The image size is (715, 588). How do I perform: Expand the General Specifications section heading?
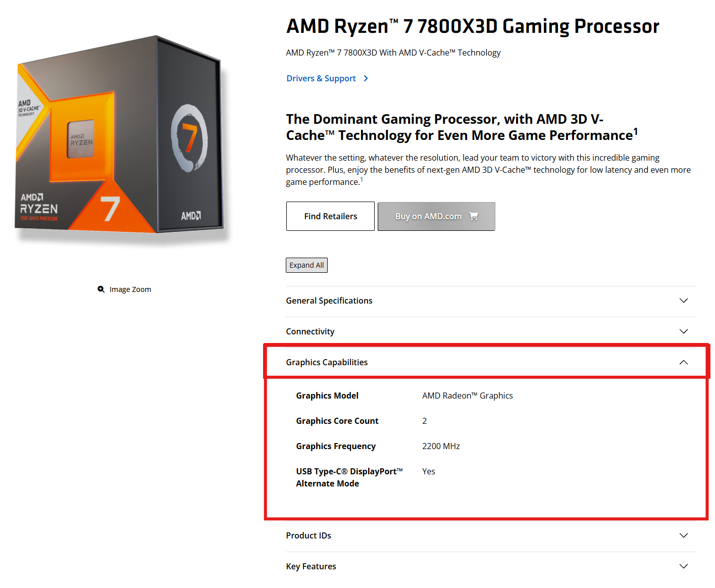point(329,301)
